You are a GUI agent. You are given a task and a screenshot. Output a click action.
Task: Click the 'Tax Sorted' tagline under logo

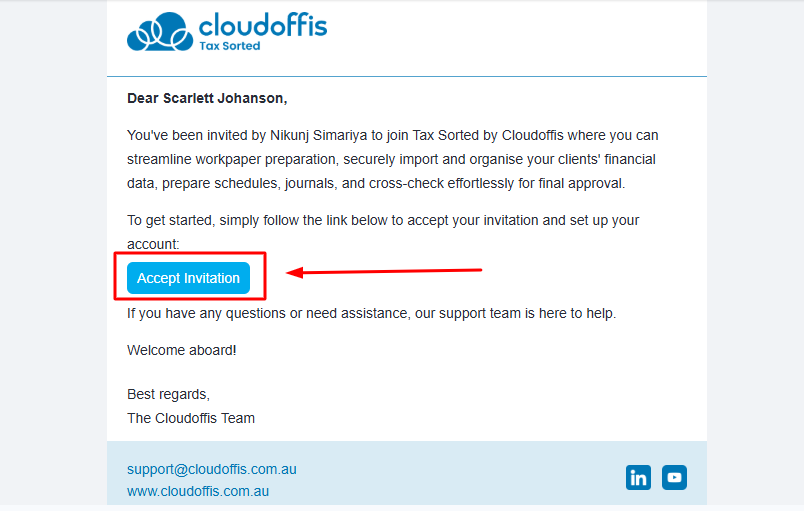229,46
